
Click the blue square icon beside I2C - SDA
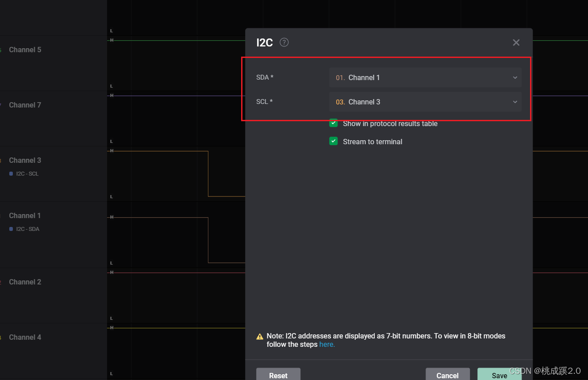11,229
